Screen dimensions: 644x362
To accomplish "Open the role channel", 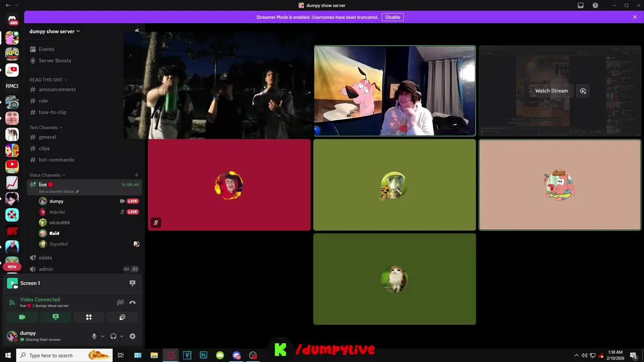I will (43, 101).
